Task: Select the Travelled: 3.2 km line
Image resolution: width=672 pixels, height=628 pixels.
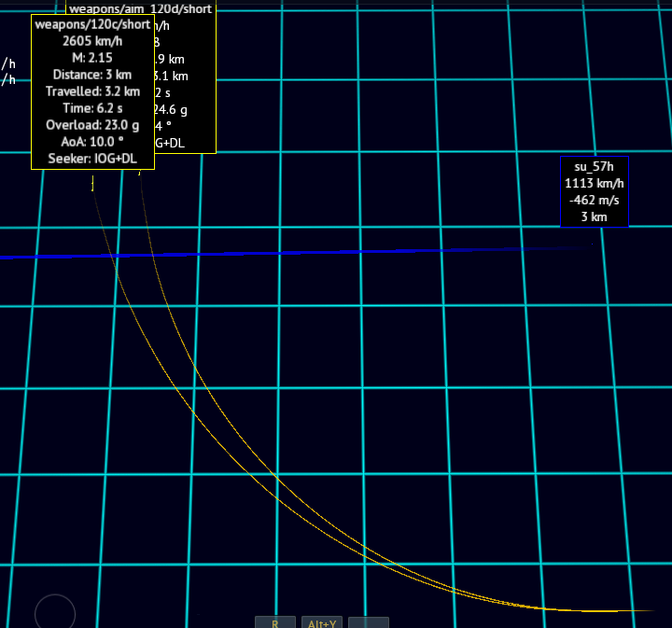Action: tap(92, 91)
